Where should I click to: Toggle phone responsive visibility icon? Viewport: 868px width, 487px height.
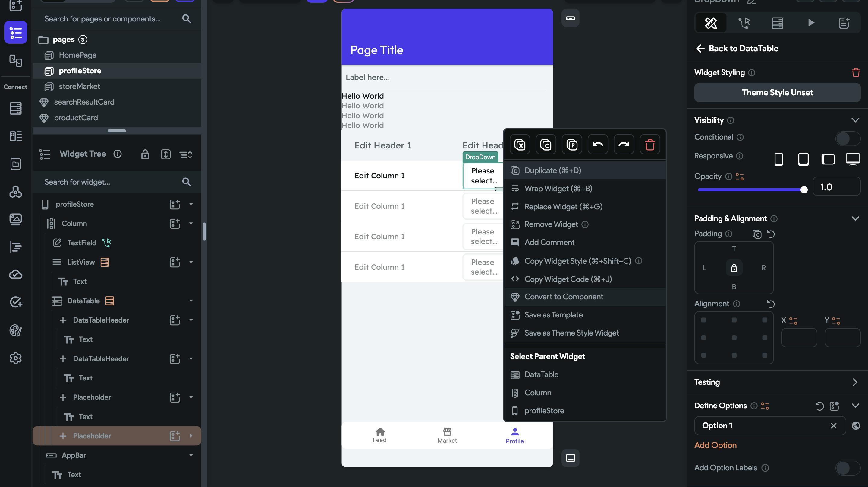tap(779, 159)
